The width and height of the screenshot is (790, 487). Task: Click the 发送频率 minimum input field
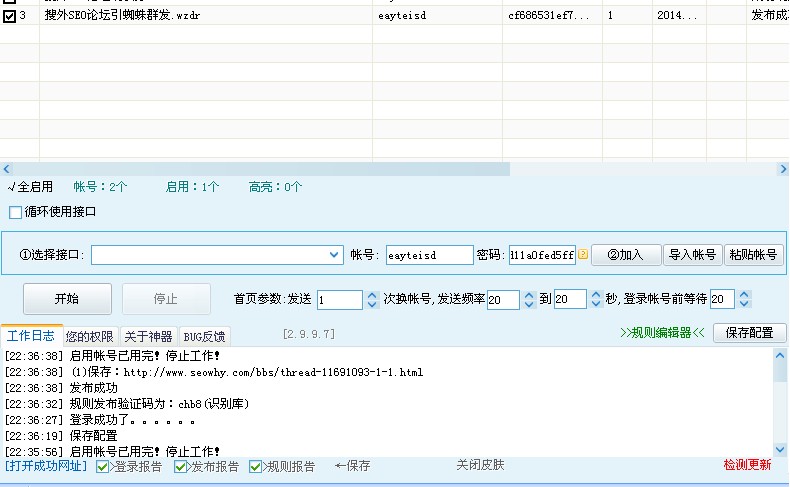(503, 300)
